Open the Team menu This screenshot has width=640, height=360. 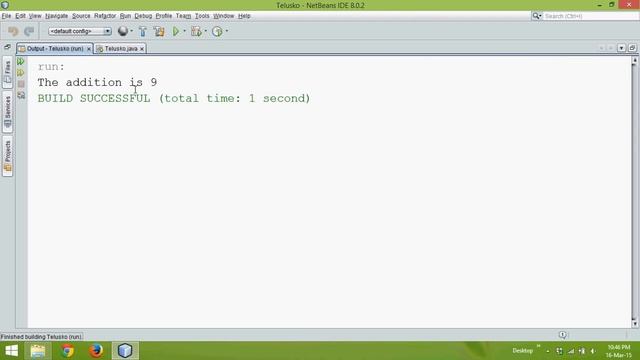183,16
